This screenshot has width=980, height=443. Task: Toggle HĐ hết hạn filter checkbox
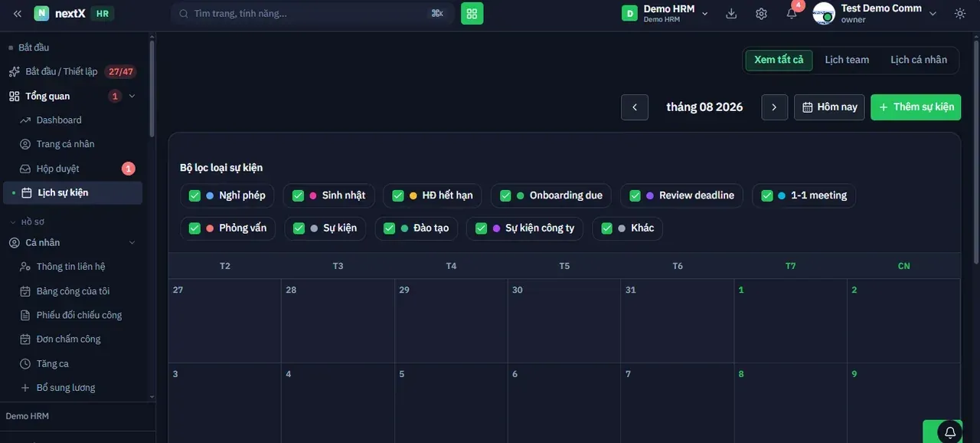(398, 195)
